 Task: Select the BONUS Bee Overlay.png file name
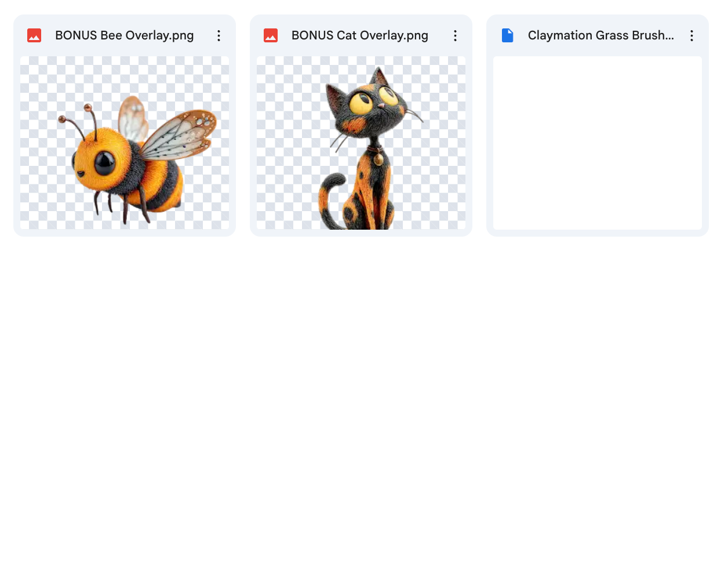point(124,36)
